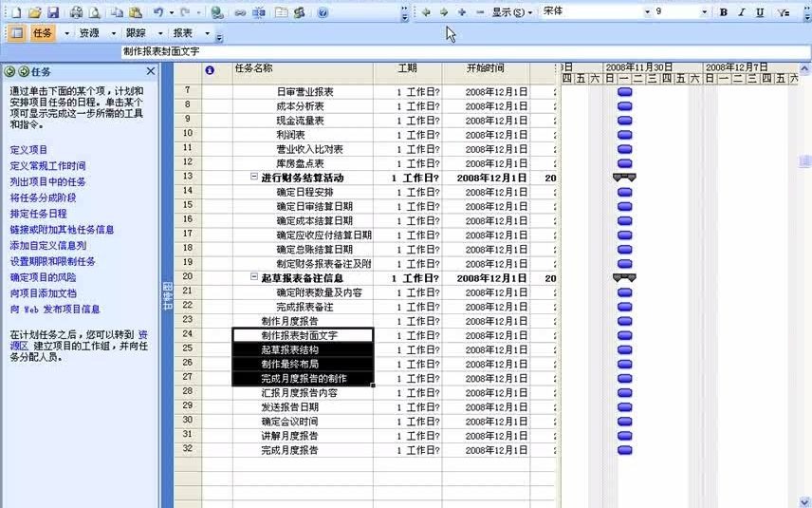Click the 链接或附加其他任务信息 link

[x=62, y=230]
